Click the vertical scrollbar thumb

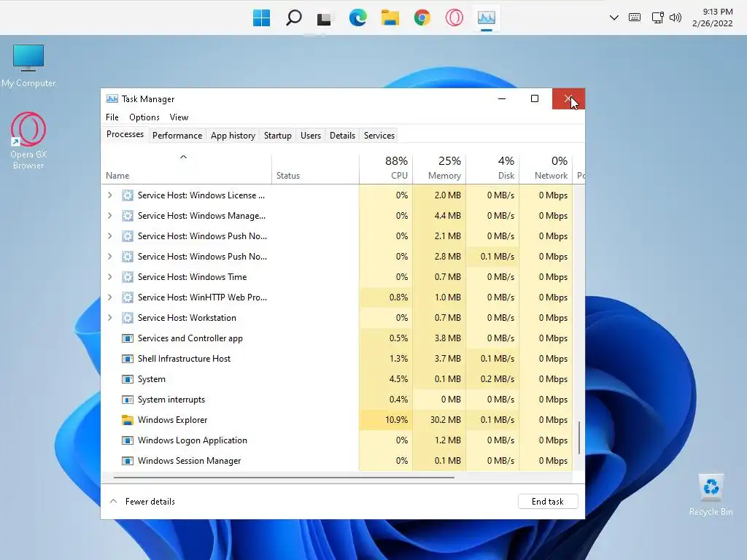coord(578,437)
